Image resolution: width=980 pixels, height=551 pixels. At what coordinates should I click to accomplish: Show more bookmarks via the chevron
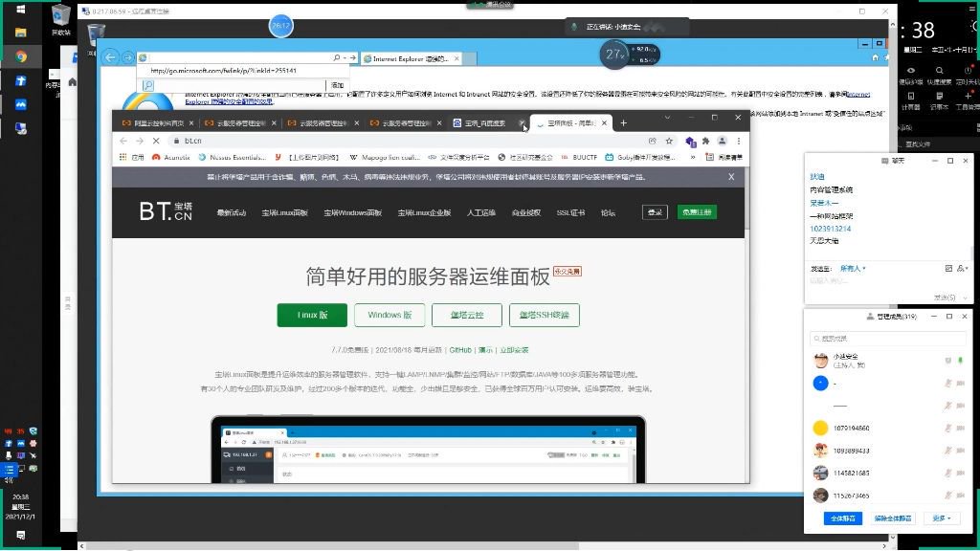tap(693, 158)
